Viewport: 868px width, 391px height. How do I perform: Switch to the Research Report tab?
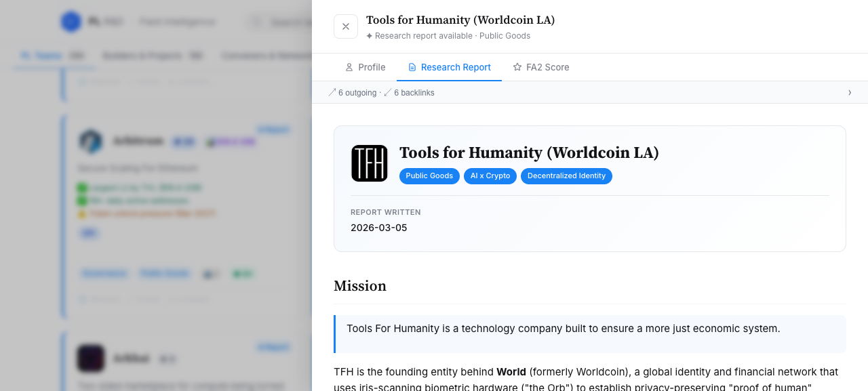click(x=449, y=67)
